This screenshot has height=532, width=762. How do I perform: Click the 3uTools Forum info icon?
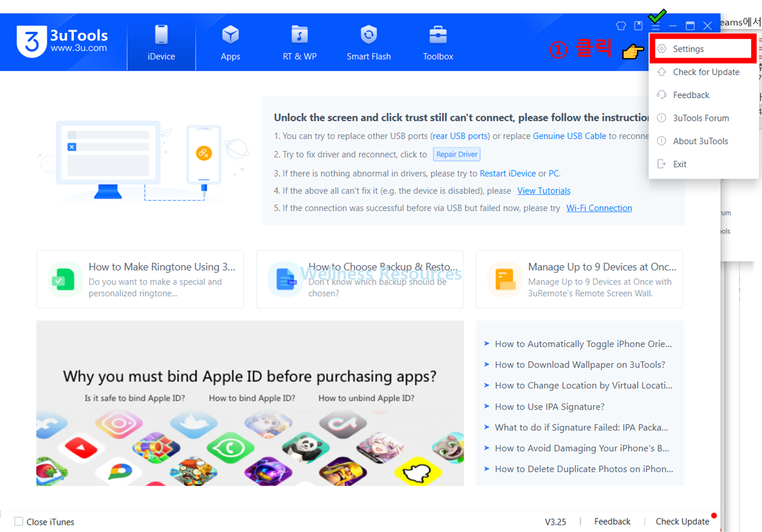coord(661,118)
